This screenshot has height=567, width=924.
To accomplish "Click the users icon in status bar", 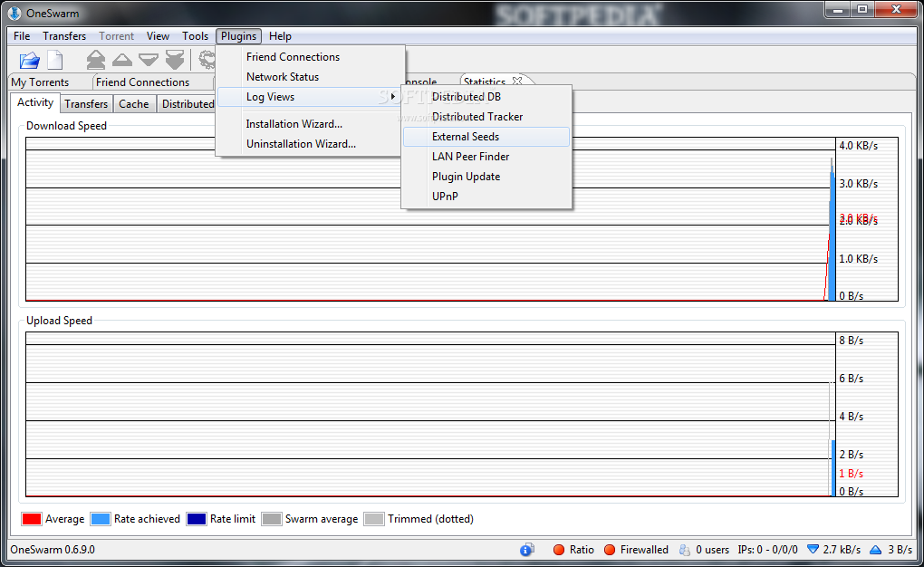I will coord(684,550).
